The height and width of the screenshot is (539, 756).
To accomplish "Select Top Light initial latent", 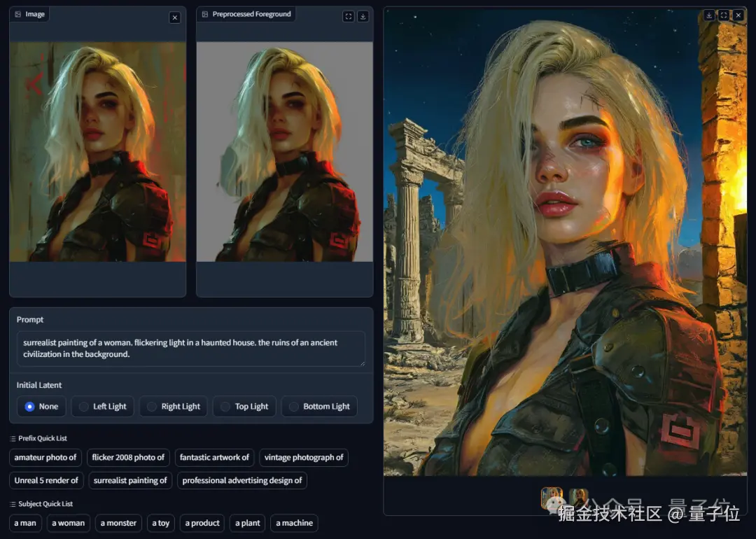I will tap(244, 407).
